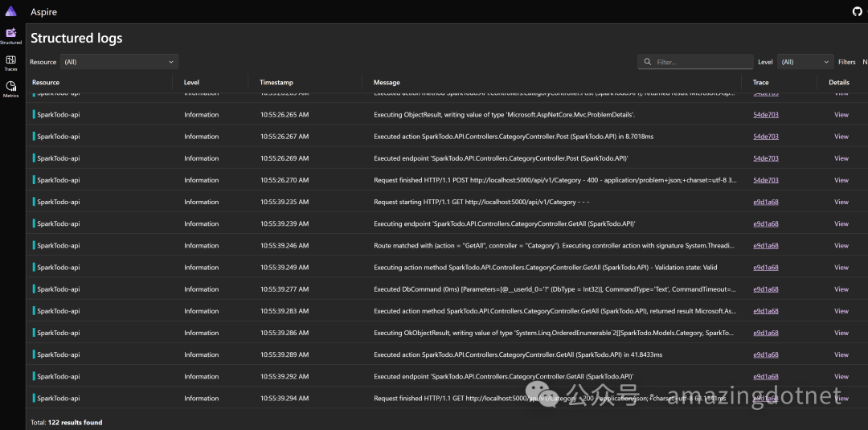Open trace e9d1a68 at 10:55:39.289 AM
Image resolution: width=868 pixels, height=430 pixels.
(766, 354)
